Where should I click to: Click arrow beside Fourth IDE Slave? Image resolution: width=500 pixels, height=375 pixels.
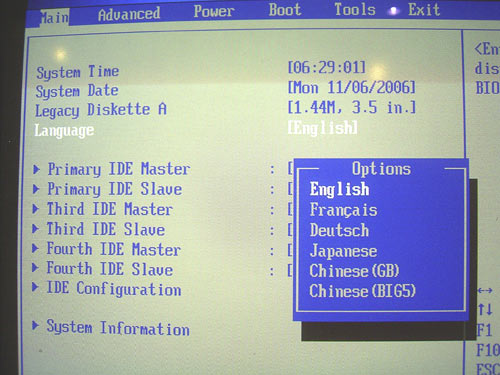click(x=35, y=268)
